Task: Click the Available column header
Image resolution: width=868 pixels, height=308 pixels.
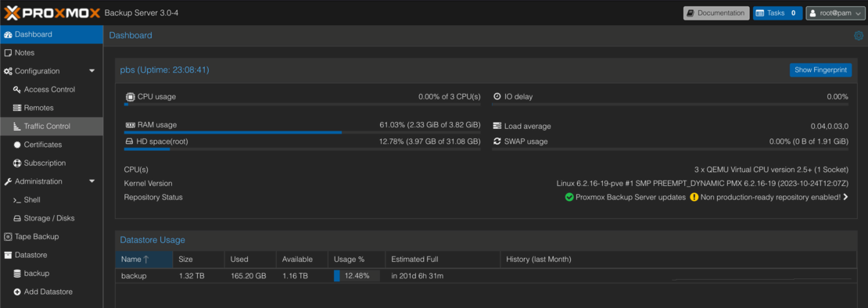Action: tap(301, 259)
